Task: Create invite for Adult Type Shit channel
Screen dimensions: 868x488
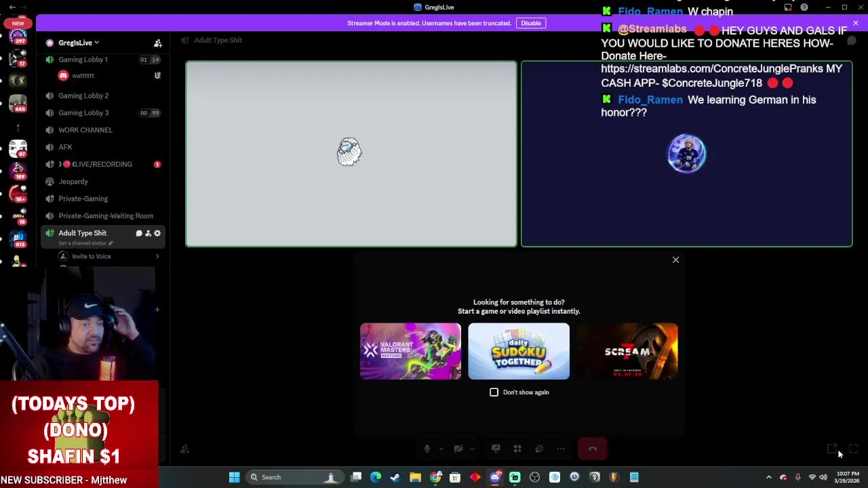Action: point(148,233)
